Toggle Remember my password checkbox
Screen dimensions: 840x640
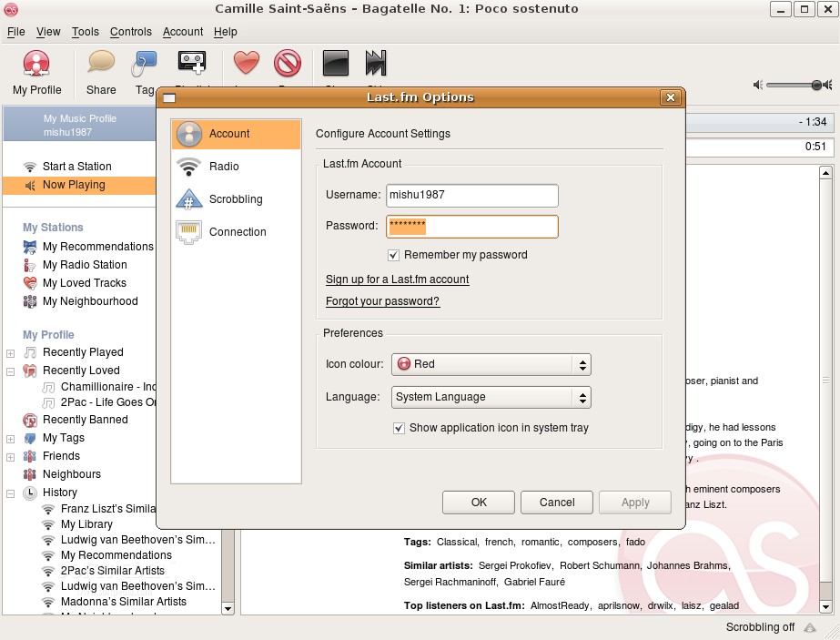[x=394, y=255]
